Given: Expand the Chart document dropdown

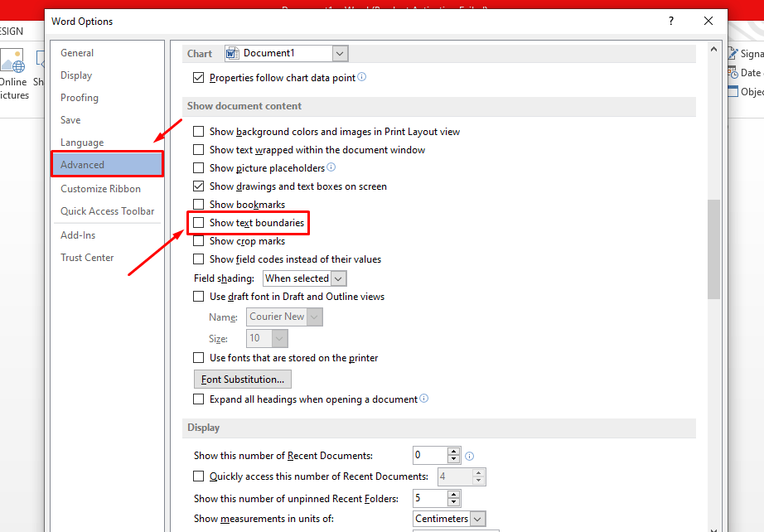Looking at the screenshot, I should pos(340,53).
